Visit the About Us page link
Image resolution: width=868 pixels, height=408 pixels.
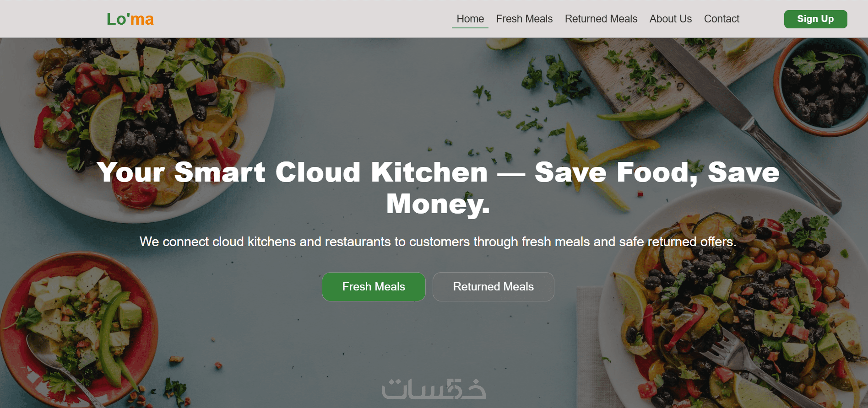click(x=670, y=19)
